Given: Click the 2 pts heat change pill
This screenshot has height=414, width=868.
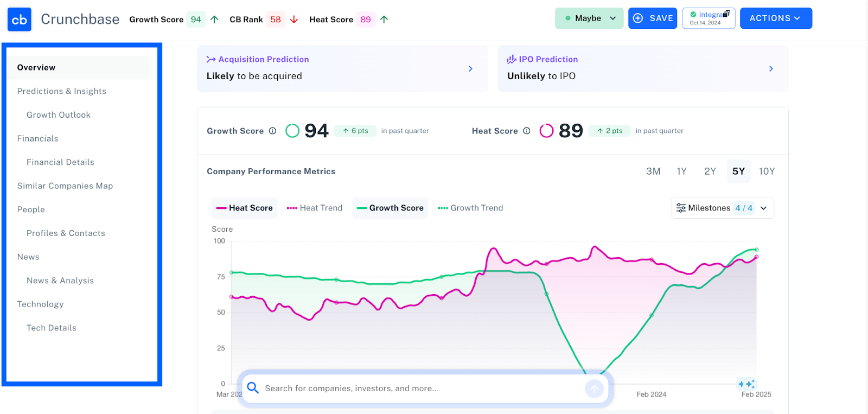Looking at the screenshot, I should [x=610, y=131].
